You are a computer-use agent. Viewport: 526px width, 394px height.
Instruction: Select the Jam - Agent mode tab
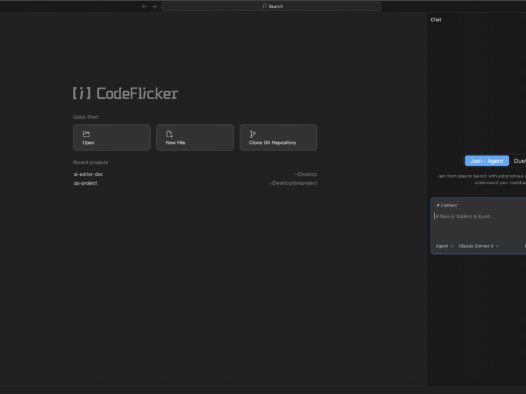(487, 161)
